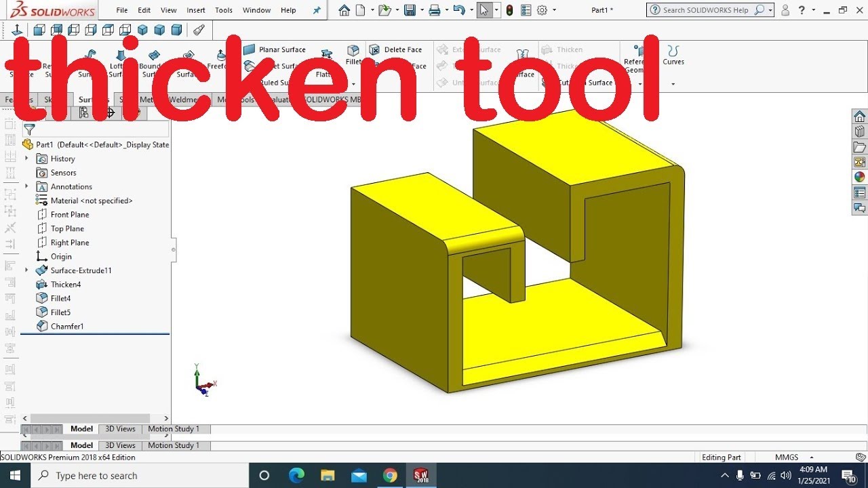Expand Surface-Extrude11 feature
Screen dimensions: 868x488
tap(26, 270)
